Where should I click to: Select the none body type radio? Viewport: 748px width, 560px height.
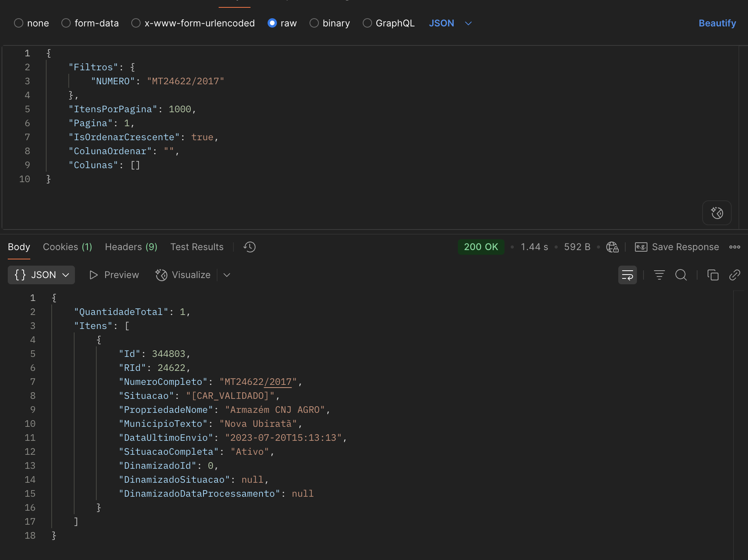(x=19, y=23)
